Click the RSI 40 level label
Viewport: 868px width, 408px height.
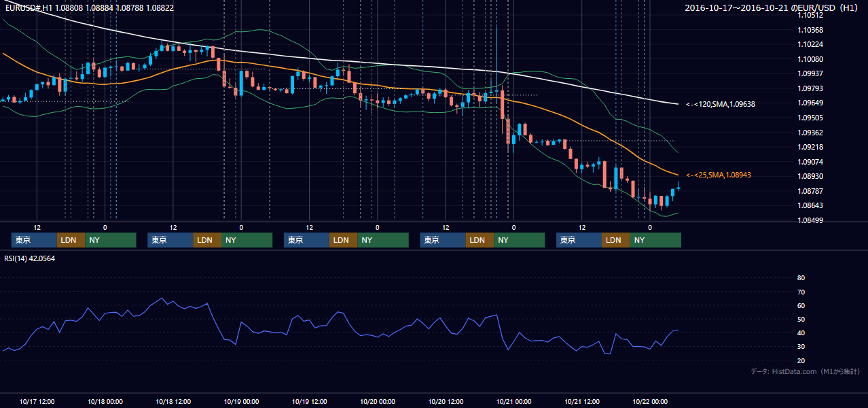pyautogui.click(x=801, y=333)
